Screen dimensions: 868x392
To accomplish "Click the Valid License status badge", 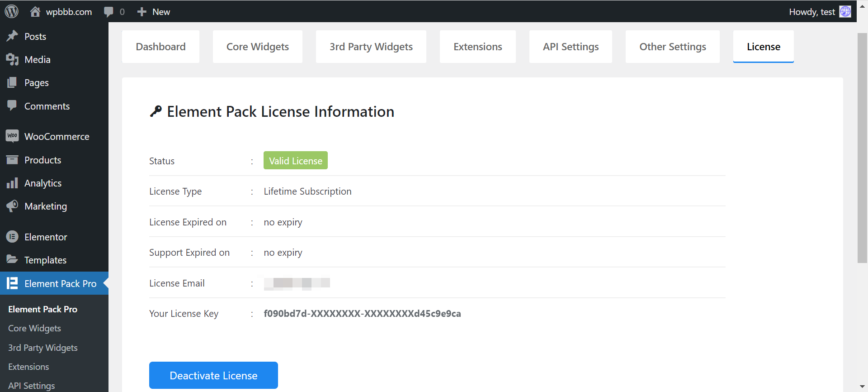I will [x=296, y=160].
